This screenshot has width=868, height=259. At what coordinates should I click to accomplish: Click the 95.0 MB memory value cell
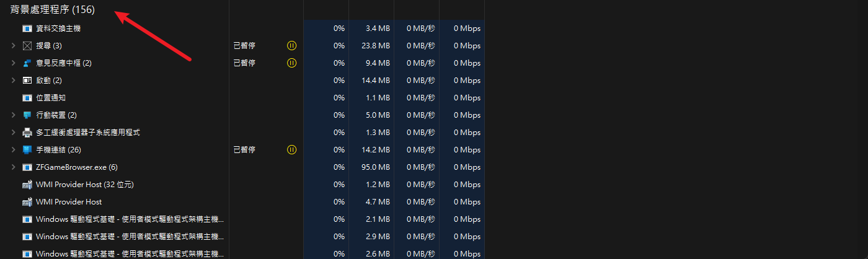click(371, 167)
